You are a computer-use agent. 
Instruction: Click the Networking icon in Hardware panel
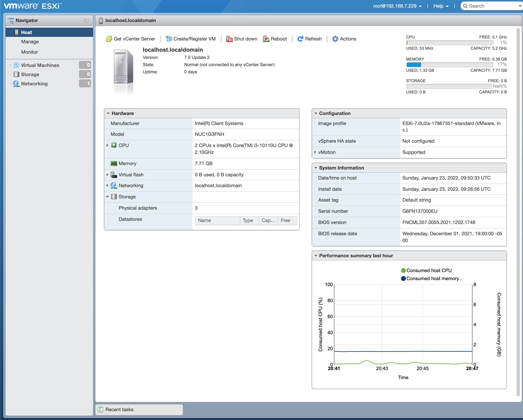pos(114,185)
